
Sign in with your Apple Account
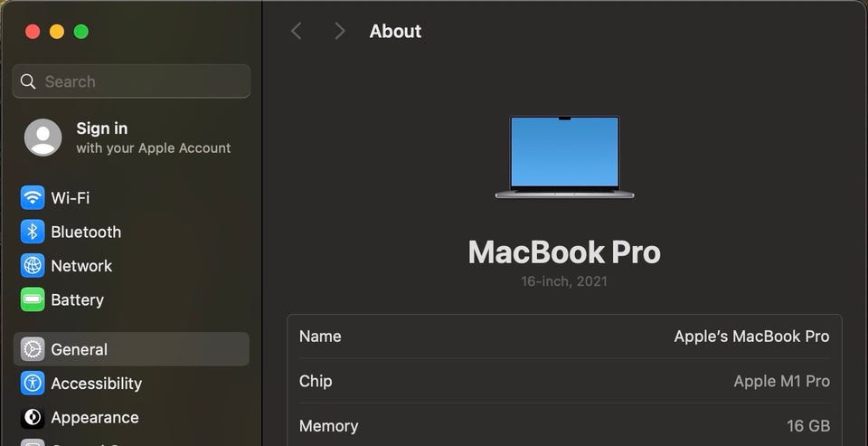(131, 138)
